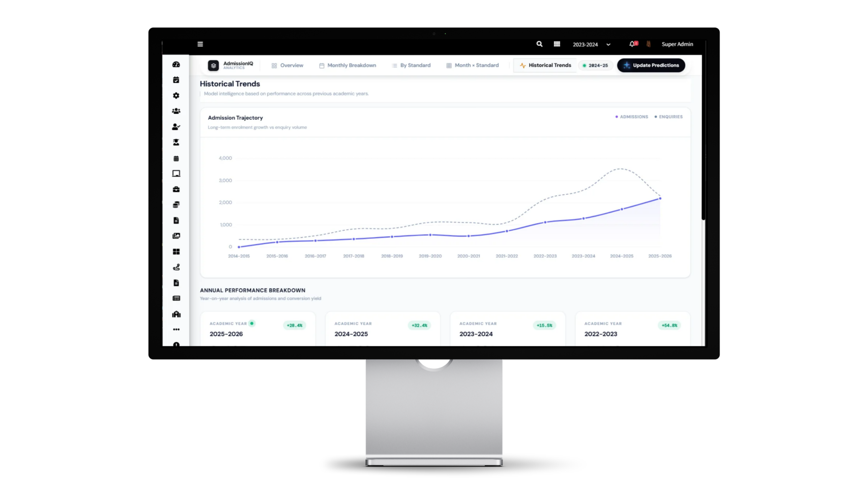Open the Academic Year 2023-2024 card
The width and height of the screenshot is (868, 488).
(x=508, y=329)
